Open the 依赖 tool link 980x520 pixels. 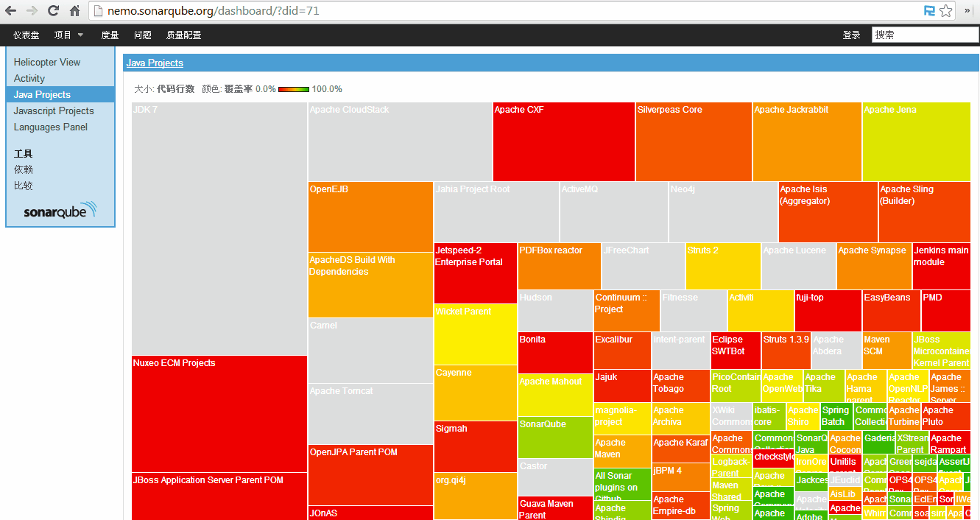point(24,169)
